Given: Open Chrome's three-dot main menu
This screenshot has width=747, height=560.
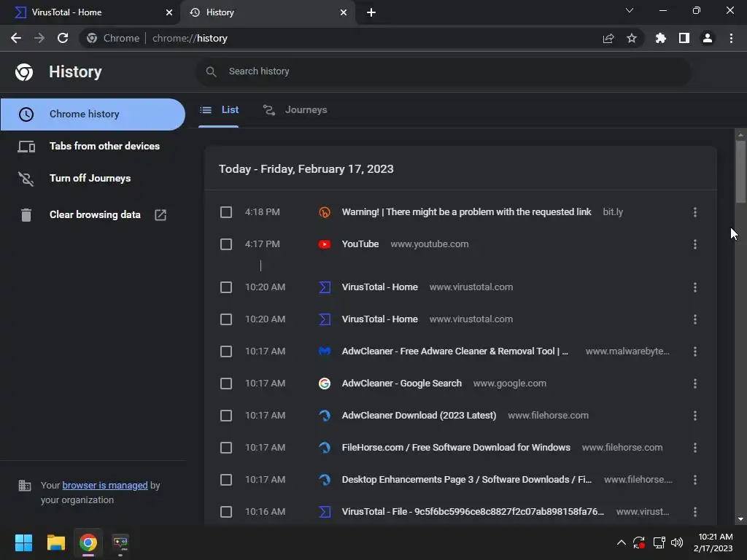Looking at the screenshot, I should click(731, 38).
